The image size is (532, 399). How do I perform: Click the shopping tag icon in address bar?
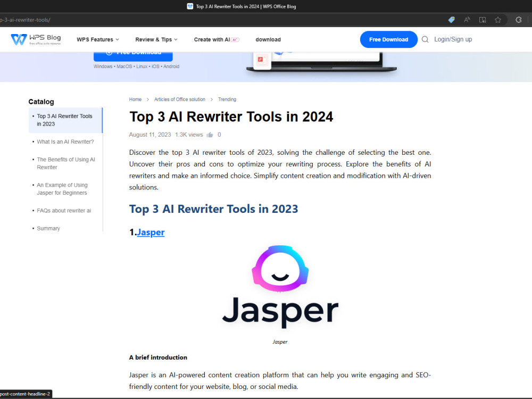tap(451, 20)
